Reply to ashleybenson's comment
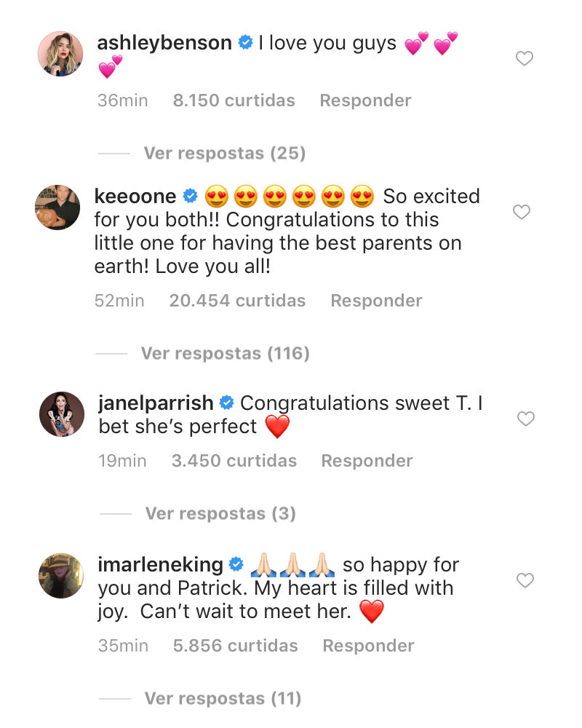 point(365,100)
